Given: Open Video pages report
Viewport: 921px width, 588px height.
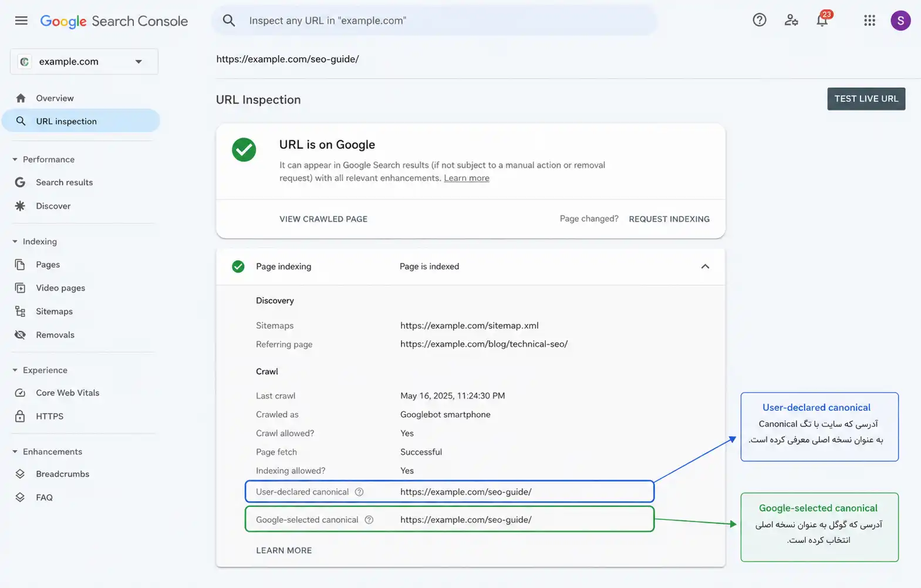Looking at the screenshot, I should point(60,288).
